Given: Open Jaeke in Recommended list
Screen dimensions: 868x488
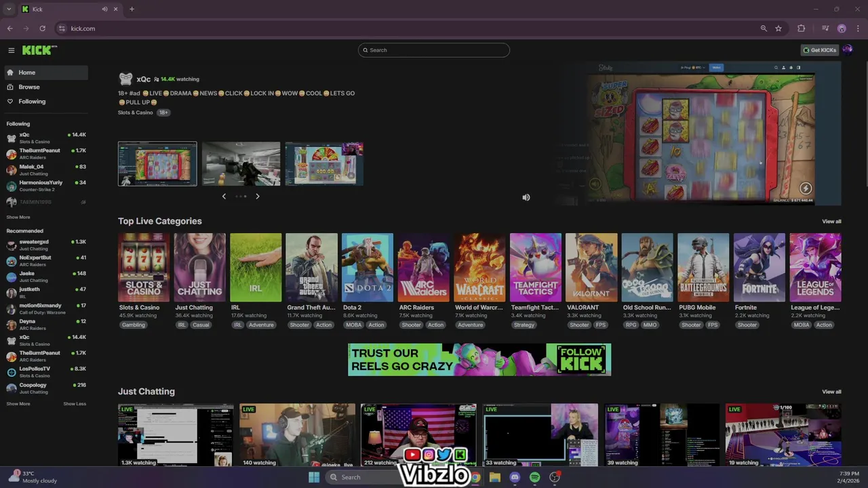Looking at the screenshot, I should pyautogui.click(x=45, y=277).
